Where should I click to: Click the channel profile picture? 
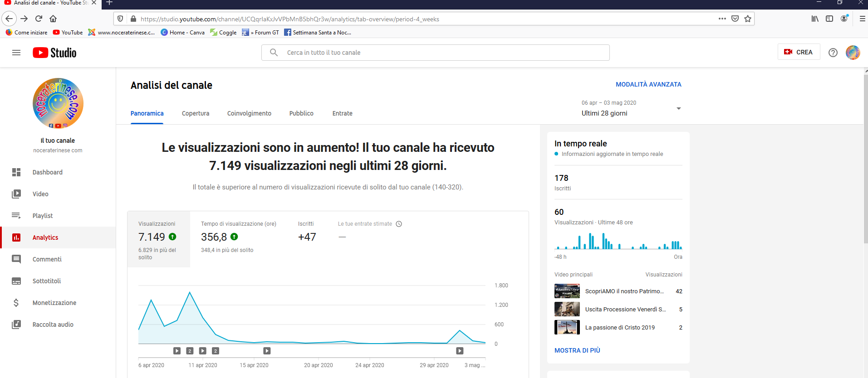pos(58,103)
